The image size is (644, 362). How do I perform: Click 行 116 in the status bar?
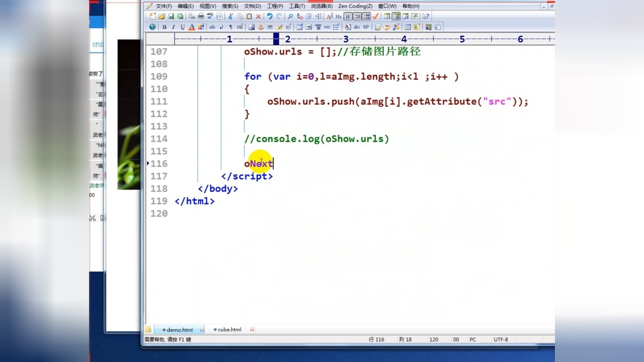tap(376, 340)
